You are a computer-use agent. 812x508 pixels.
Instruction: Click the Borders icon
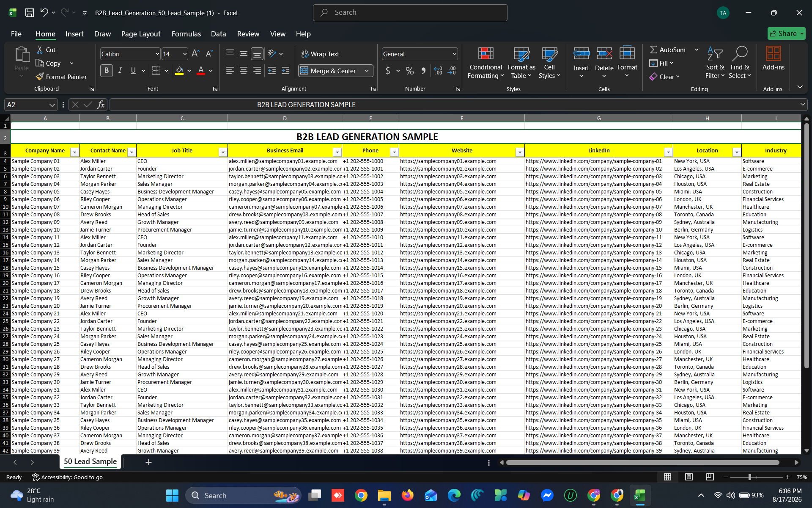[x=156, y=71]
